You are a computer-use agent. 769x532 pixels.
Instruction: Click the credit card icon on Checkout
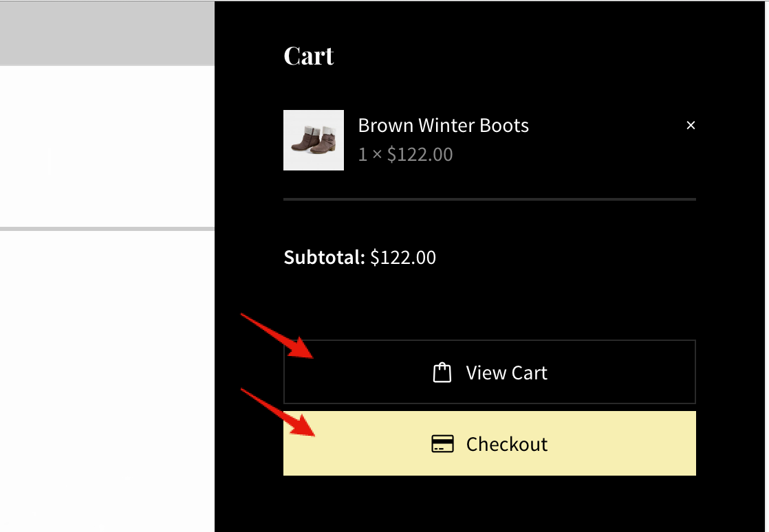(x=442, y=444)
